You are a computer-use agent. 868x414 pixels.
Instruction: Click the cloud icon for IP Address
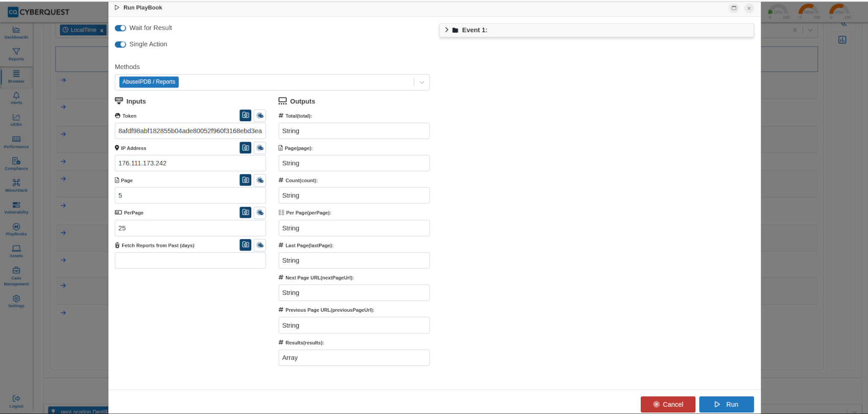(x=260, y=148)
